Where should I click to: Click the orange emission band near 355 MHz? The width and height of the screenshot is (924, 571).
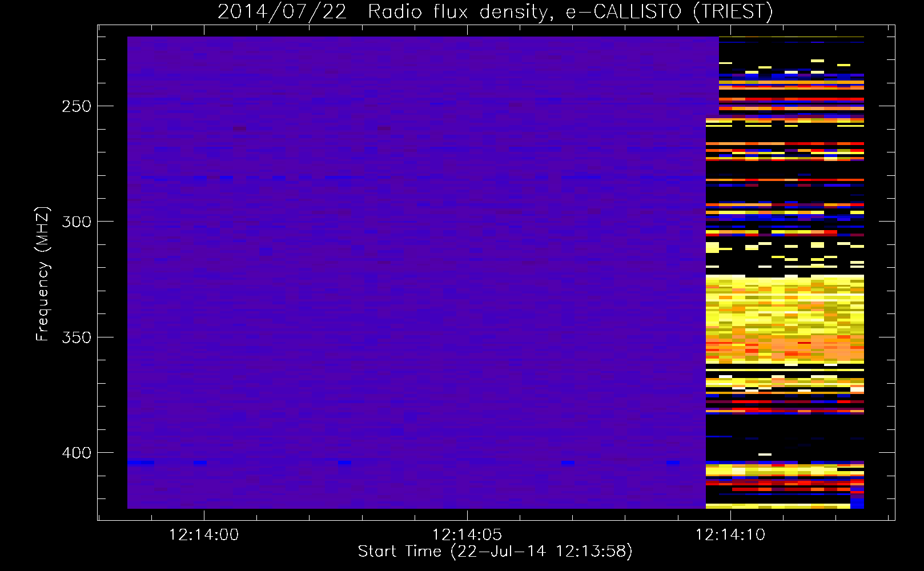(785, 346)
